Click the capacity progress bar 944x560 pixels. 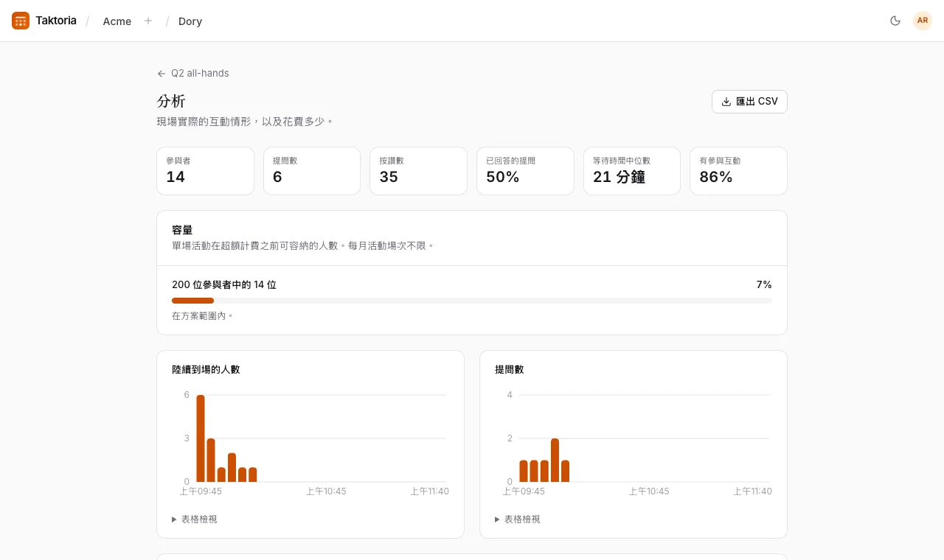tap(472, 301)
